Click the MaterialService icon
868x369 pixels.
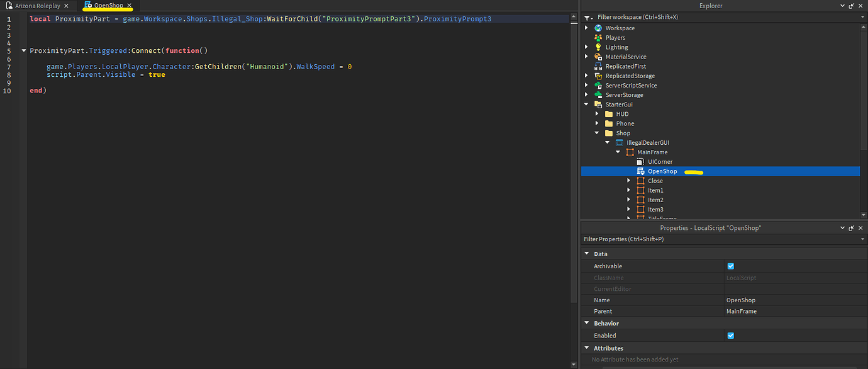pyautogui.click(x=599, y=56)
